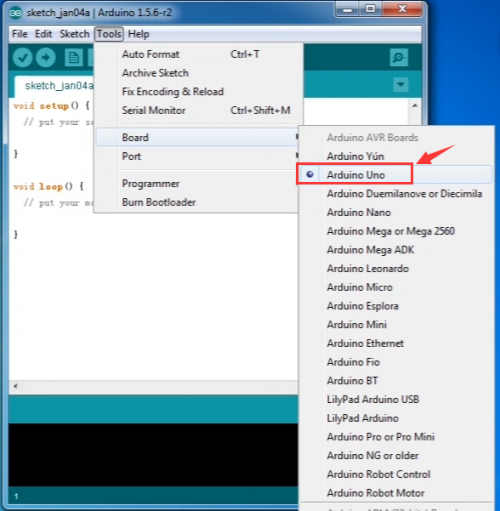
Task: Select Arduino Ethernet board
Action: click(x=396, y=343)
